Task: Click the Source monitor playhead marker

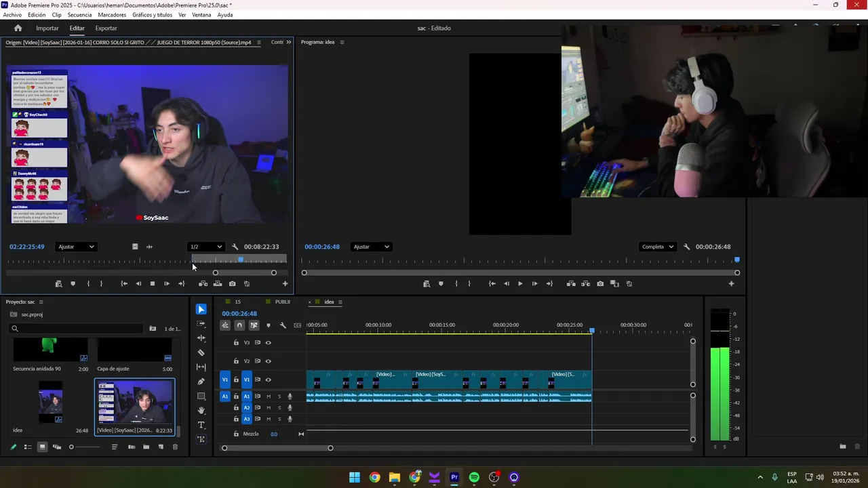Action: tap(241, 260)
